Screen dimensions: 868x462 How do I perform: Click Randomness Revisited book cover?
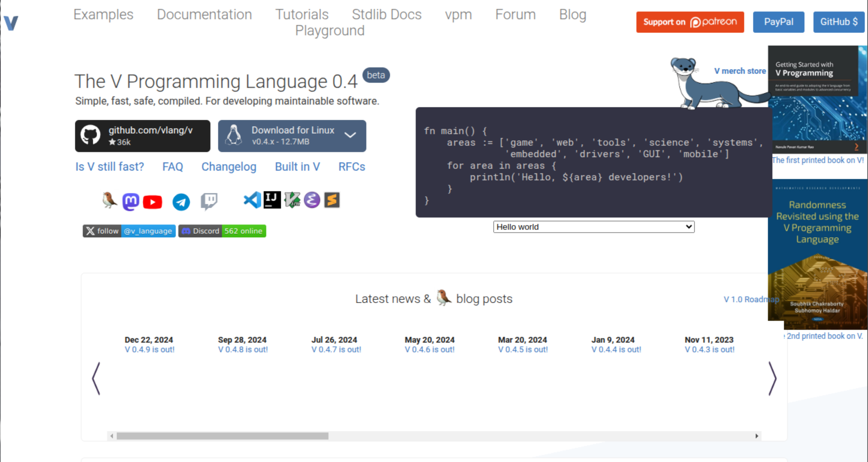818,254
